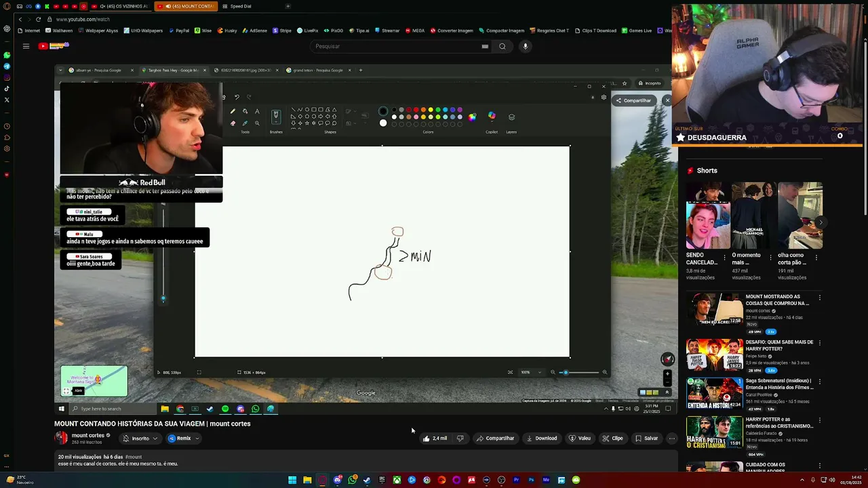Go back with browser back arrow
Screen dimensions: 868x488
[20, 19]
